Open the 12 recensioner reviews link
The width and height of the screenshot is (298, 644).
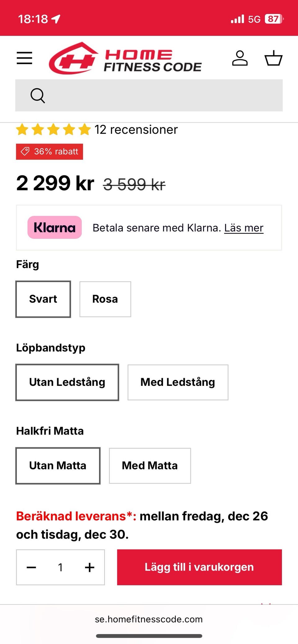136,130
